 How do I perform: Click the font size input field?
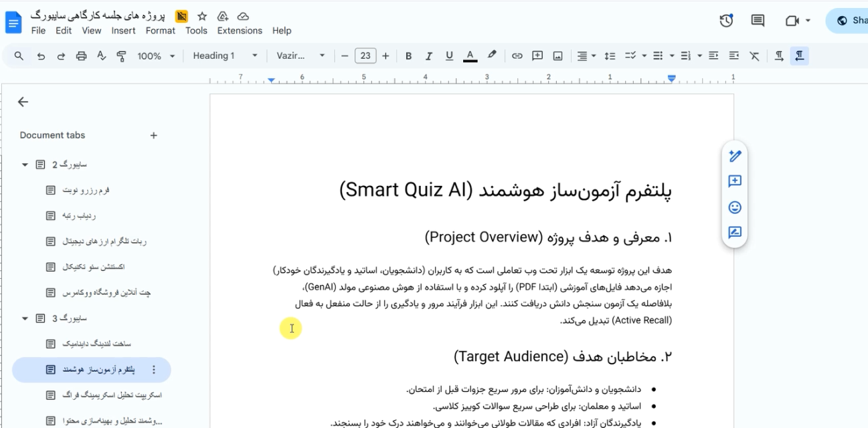365,56
